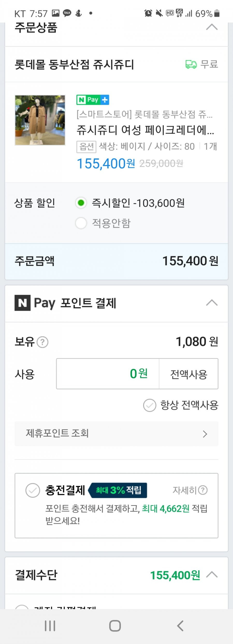Check the 충전결제 option circle
The width and height of the screenshot is (233, 644).
[x=33, y=490]
